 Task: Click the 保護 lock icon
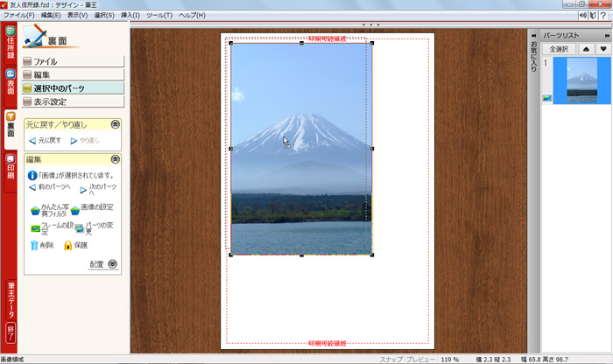[x=67, y=245]
